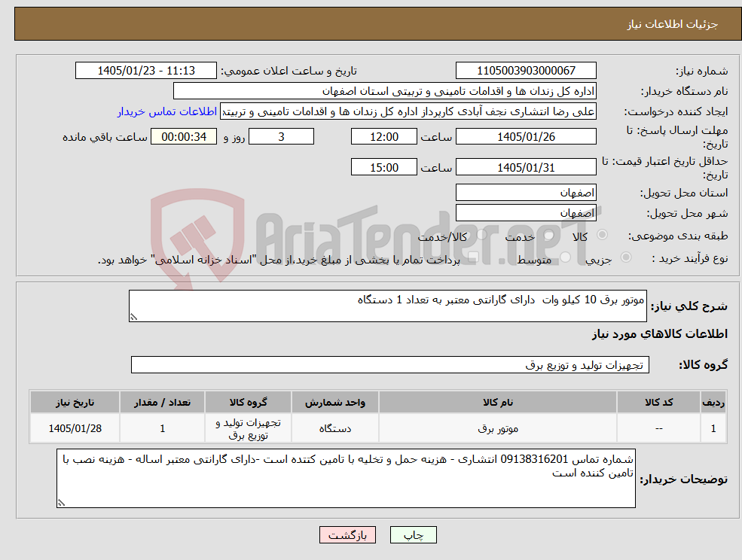Click the request creator name field
This screenshot has height=560, width=742.
point(408,111)
